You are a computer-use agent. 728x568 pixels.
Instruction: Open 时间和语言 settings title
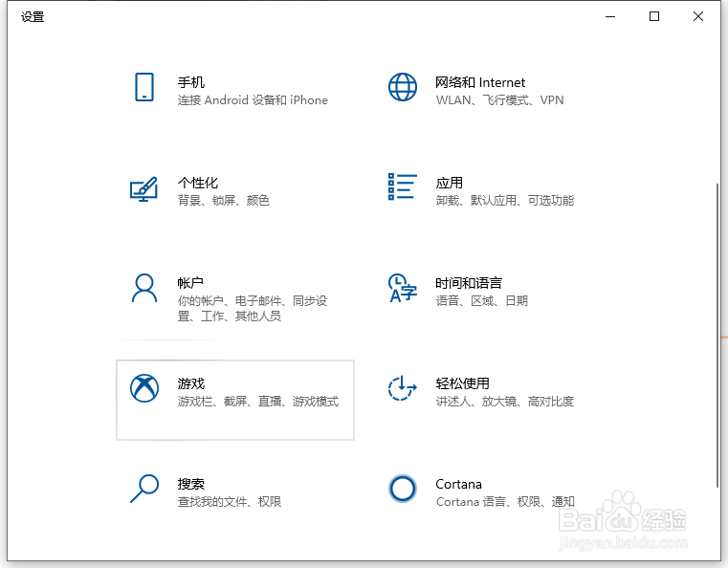(x=469, y=283)
